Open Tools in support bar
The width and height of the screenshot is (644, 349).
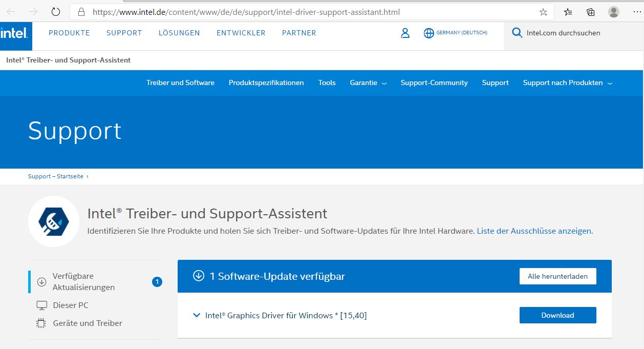327,83
